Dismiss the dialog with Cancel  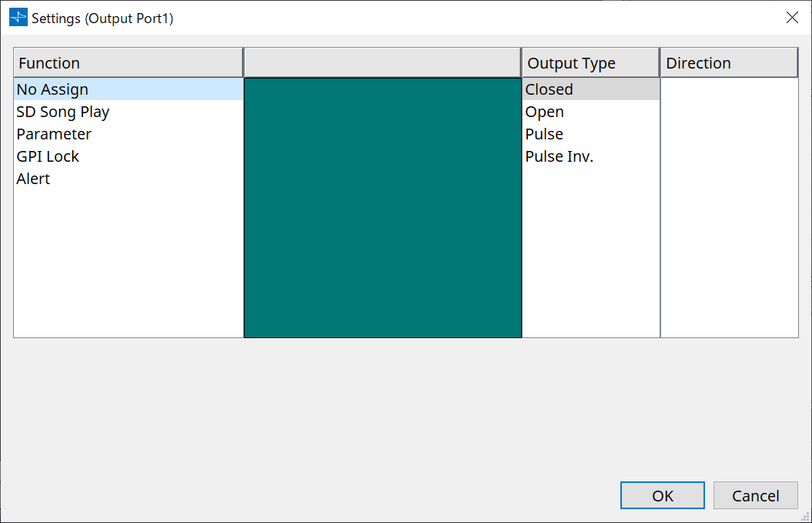point(755,495)
